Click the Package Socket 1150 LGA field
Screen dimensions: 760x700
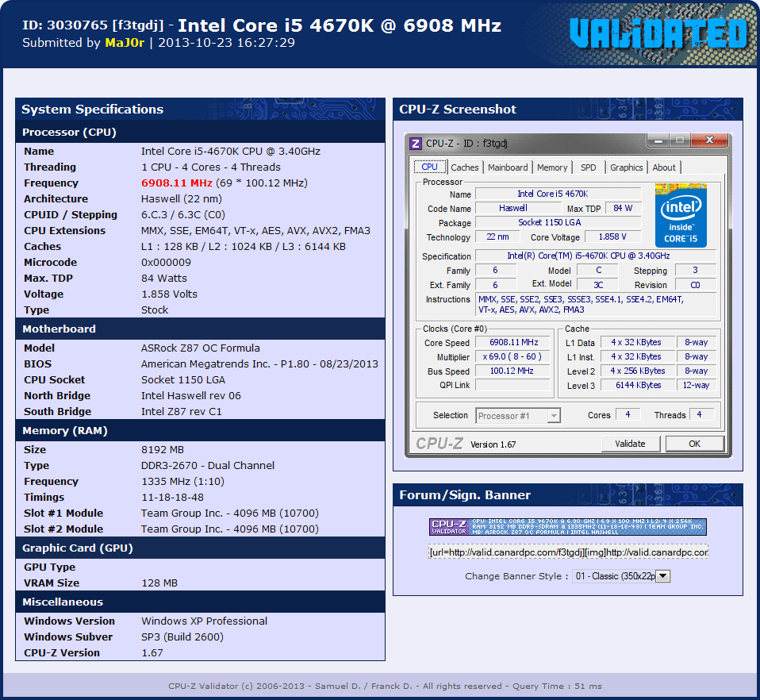point(558,222)
